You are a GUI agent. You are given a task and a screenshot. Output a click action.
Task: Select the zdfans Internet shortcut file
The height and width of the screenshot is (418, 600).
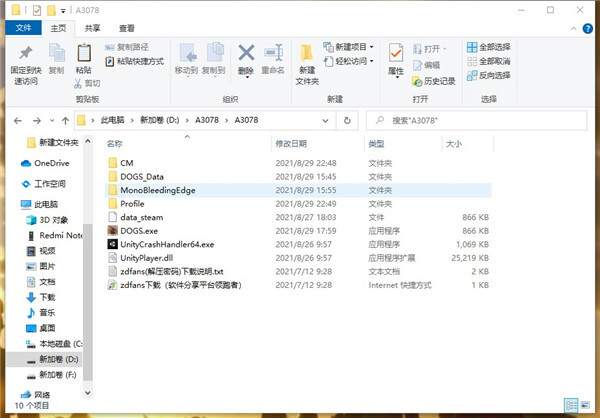click(x=298, y=285)
